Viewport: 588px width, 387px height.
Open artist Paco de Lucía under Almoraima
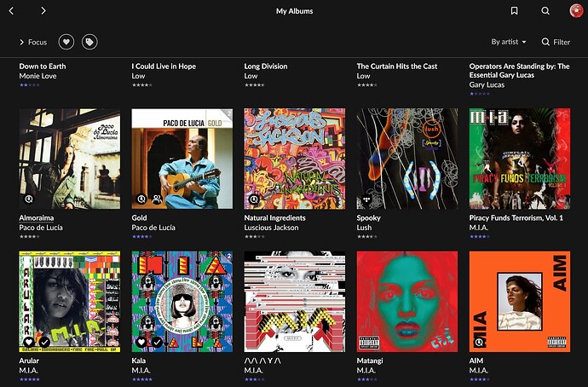point(41,228)
